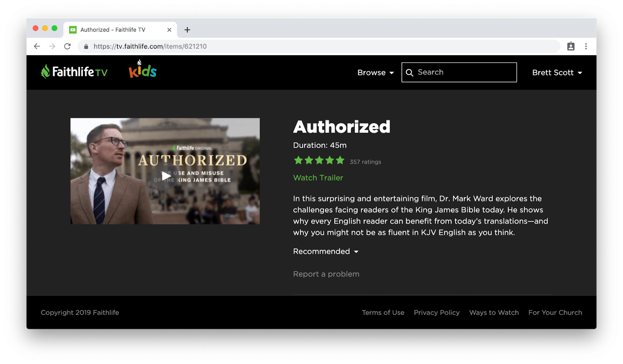Play the Authorized video

tap(166, 176)
